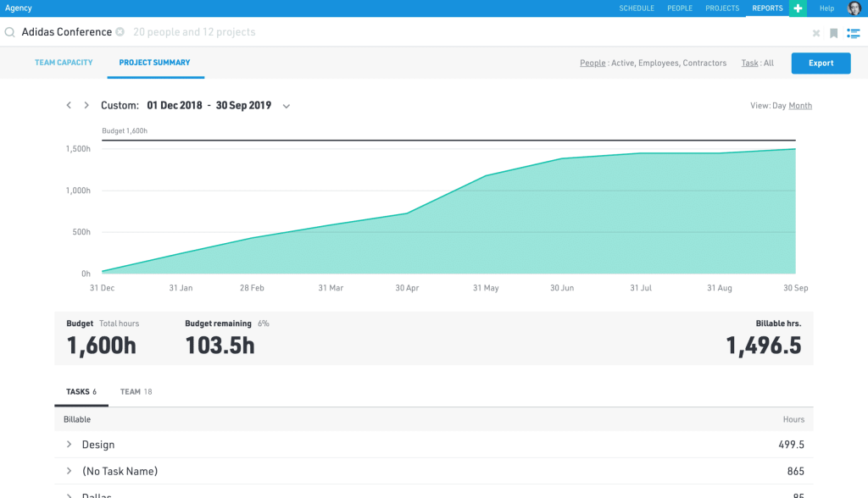Bookmark this report using the bookmark icon
Screen dimensions: 868x498
834,33
